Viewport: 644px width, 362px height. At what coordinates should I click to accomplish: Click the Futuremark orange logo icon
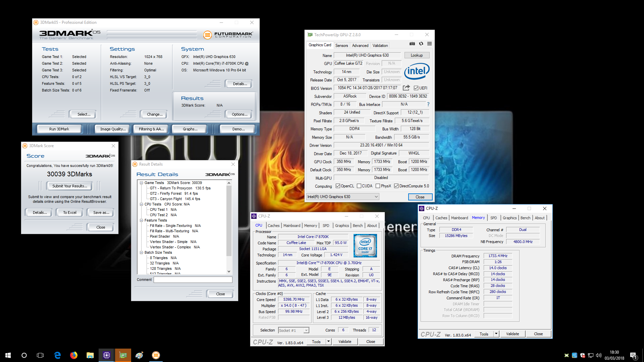208,35
